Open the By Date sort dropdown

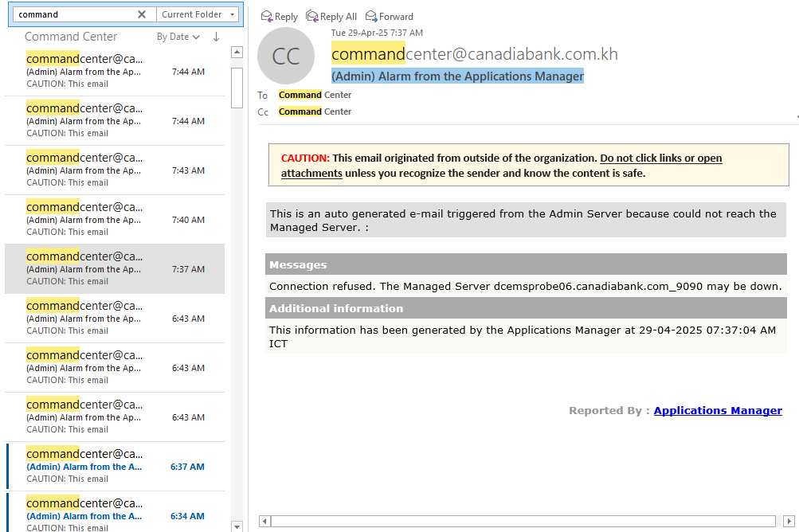coord(178,37)
